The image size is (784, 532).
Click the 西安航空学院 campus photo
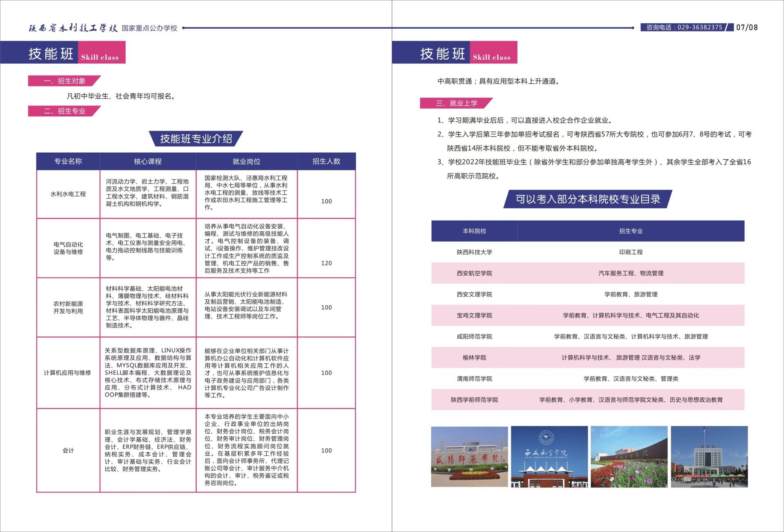pos(549,456)
